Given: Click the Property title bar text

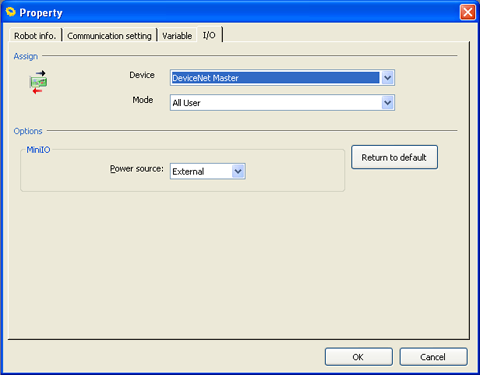Looking at the screenshot, I should 41,13.
